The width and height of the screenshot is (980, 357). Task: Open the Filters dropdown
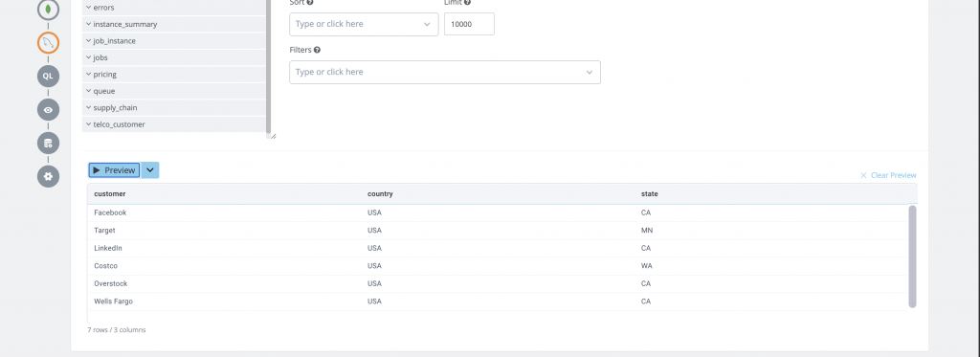tap(444, 72)
